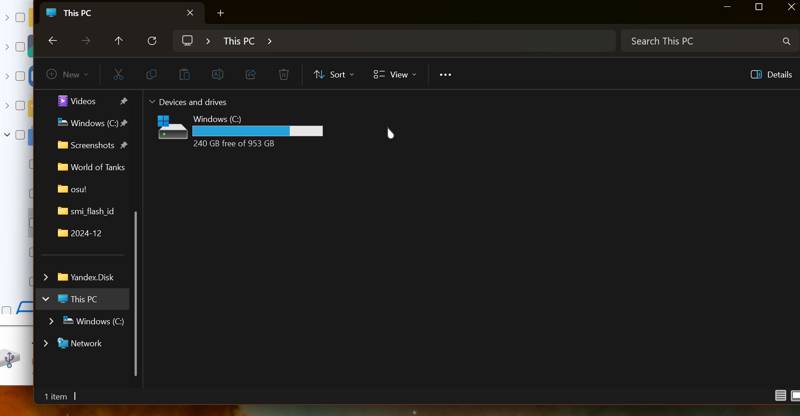
Task: Open the View dropdown
Action: pos(394,75)
